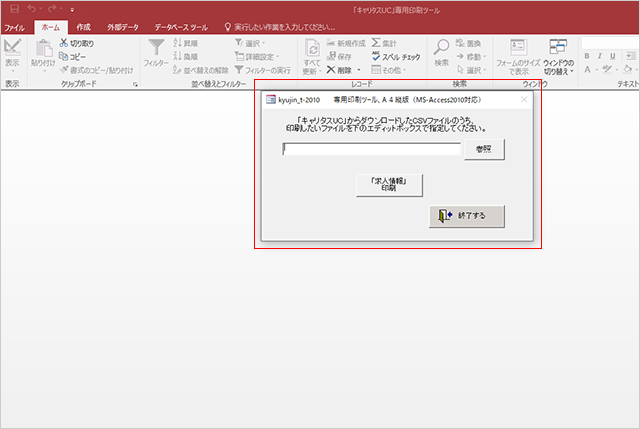640x429 pixels.
Task: Click the Redo arrow icon
Action: click(52, 9)
